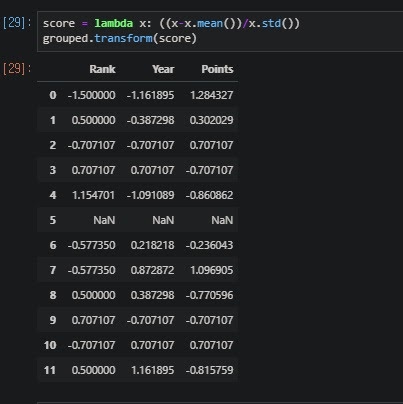
Task: Click the Rank value -0.577350 in row 7
Action: [x=92, y=270]
